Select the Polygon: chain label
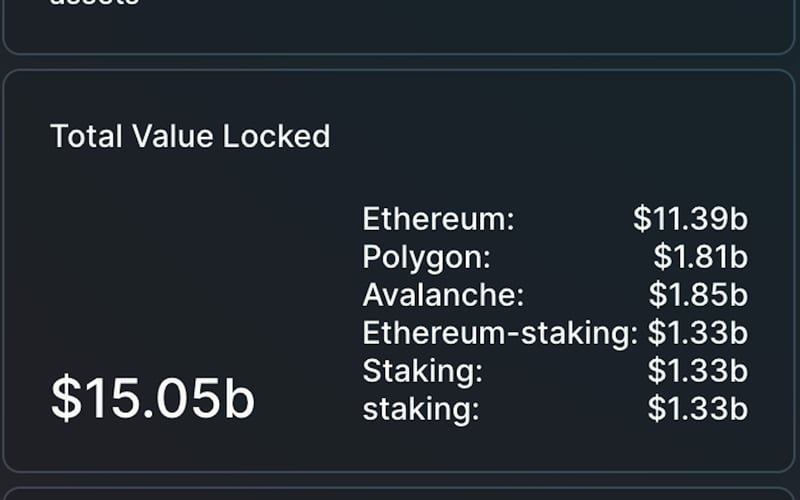Image resolution: width=800 pixels, height=500 pixels. click(427, 257)
